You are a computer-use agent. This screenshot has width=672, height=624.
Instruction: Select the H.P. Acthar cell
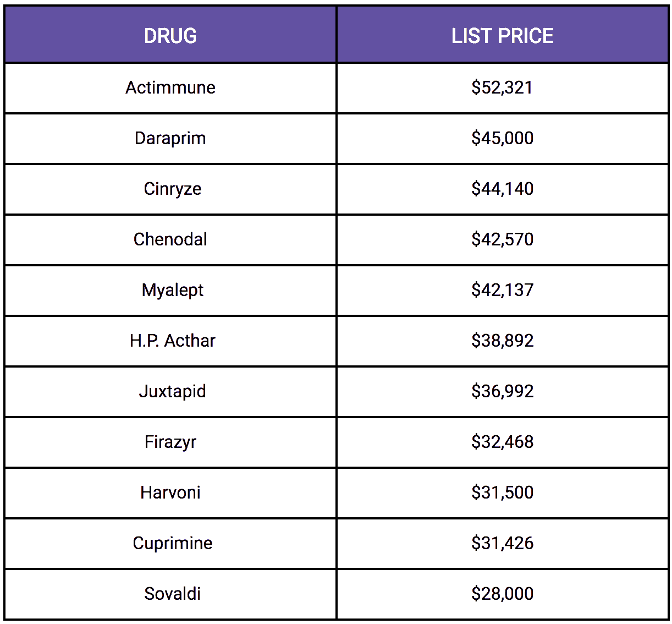[172, 341]
